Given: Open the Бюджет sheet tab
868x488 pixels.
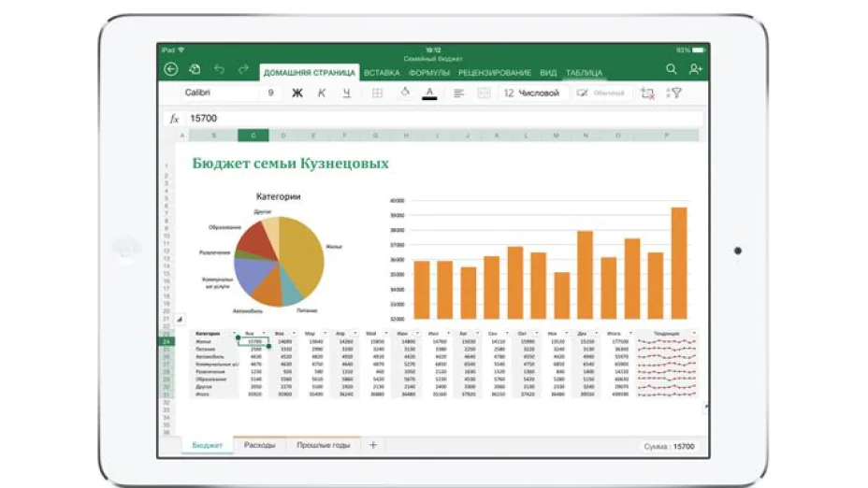Looking at the screenshot, I should 207,445.
